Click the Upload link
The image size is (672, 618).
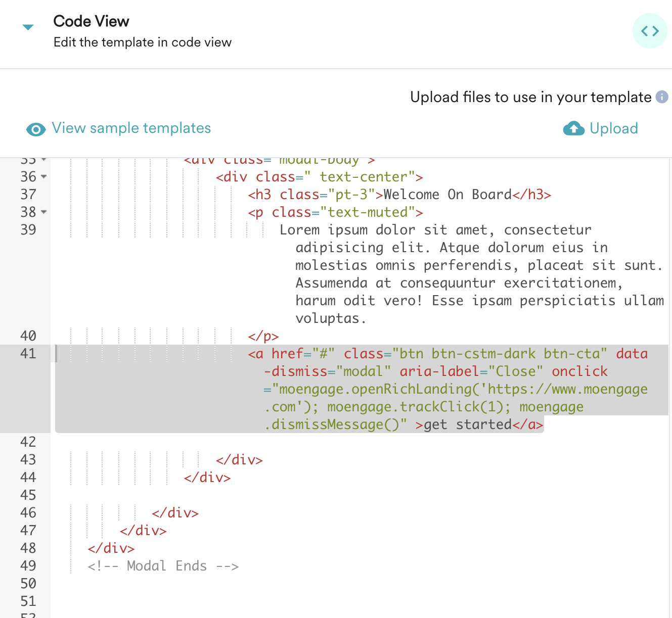point(614,128)
